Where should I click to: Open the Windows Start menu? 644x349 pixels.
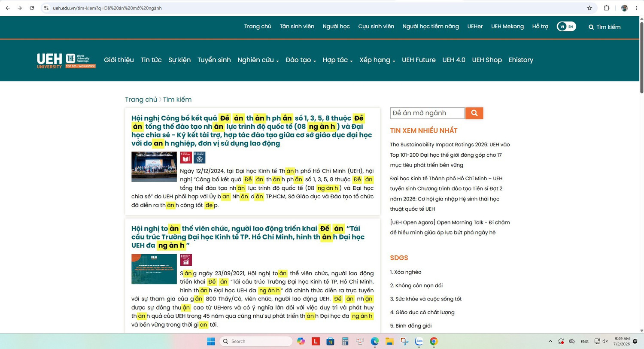click(x=211, y=341)
